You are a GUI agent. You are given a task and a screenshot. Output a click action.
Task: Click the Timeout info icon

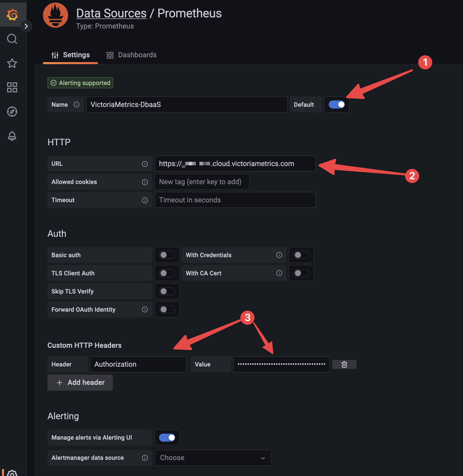click(145, 200)
